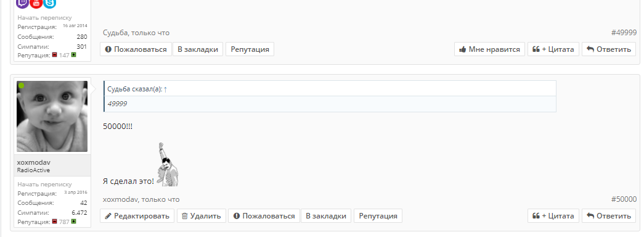Click registration date 3 апр 2016
This screenshot has width=644, height=237.
tap(76, 192)
